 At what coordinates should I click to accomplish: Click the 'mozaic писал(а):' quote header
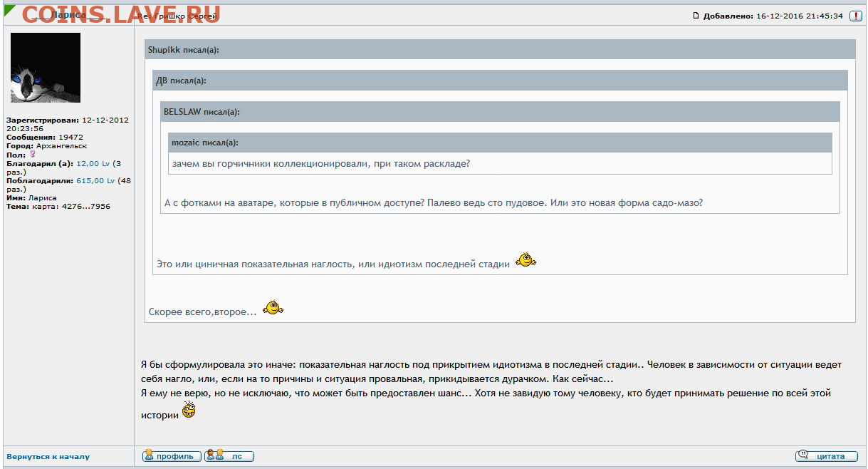click(204, 143)
